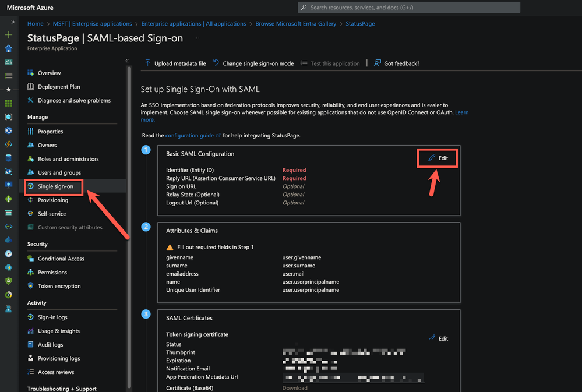This screenshot has width=582, height=392.
Task: Open SQL databases cylinder icon
Action: tap(9, 158)
